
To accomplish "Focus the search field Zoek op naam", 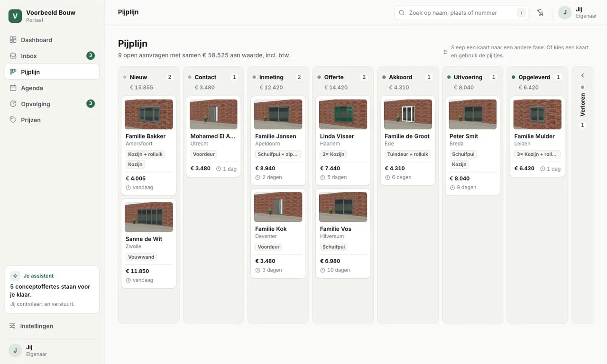I will point(461,13).
